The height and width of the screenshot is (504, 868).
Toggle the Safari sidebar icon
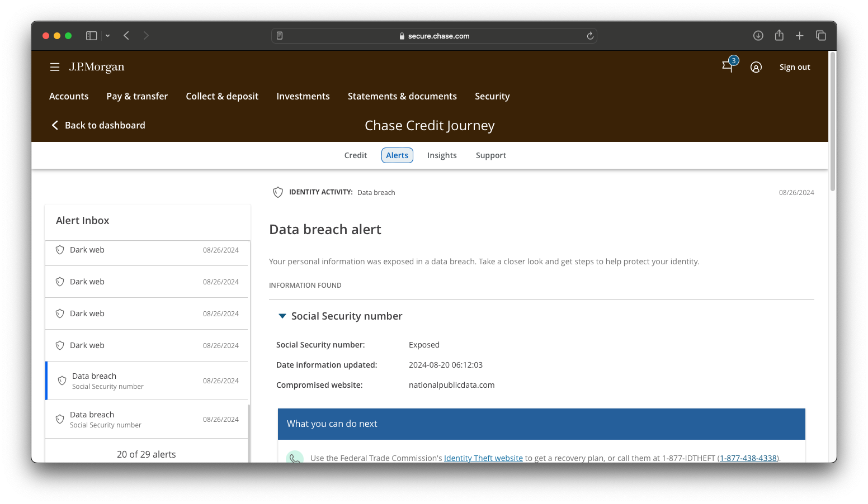click(x=91, y=36)
